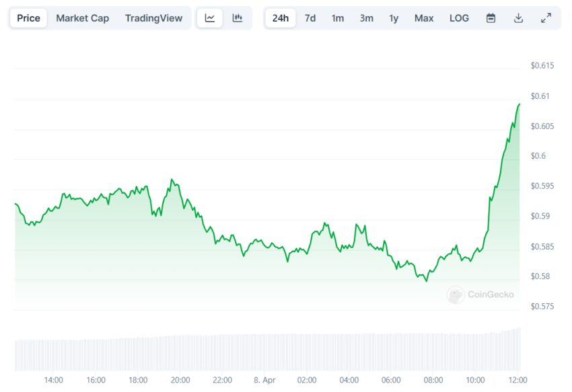This screenshot has height=392, width=572.
Task: Select the Price tab
Action: tap(28, 18)
